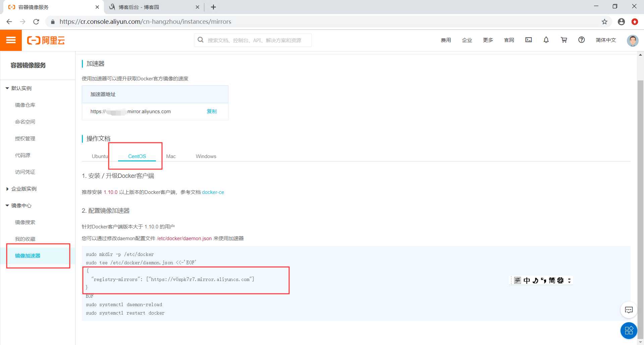This screenshot has width=644, height=345.
Task: Copy the accelerator address via 复制
Action: click(x=212, y=111)
